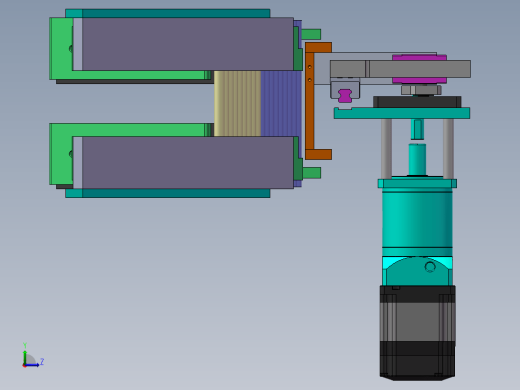This screenshot has width=520, height=390.
Task: Select the teal output shaft above gearbox
Action: 417,159
